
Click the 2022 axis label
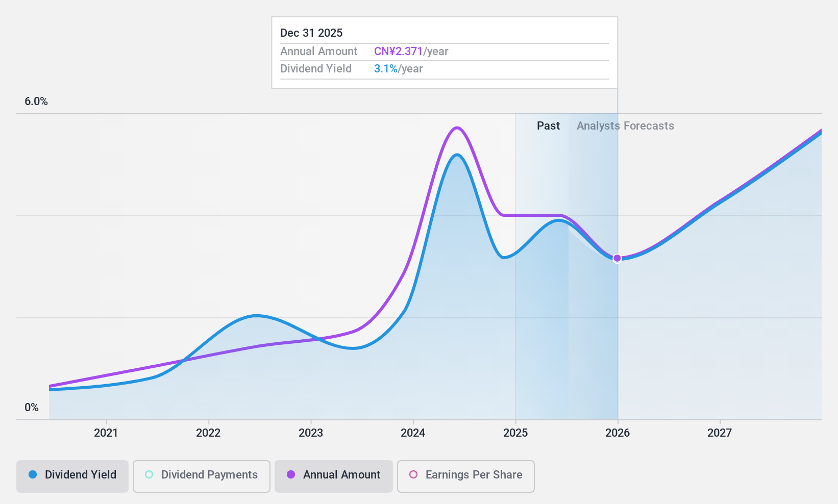click(208, 433)
